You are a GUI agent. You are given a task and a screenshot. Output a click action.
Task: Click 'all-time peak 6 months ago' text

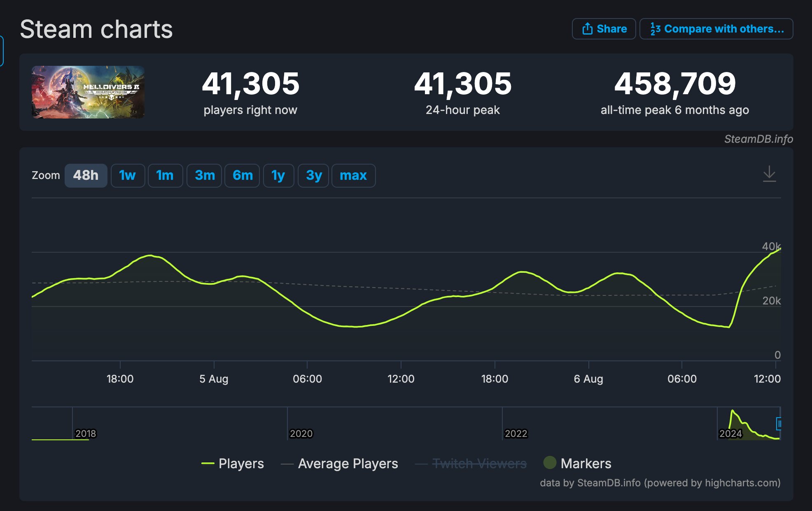[674, 110]
